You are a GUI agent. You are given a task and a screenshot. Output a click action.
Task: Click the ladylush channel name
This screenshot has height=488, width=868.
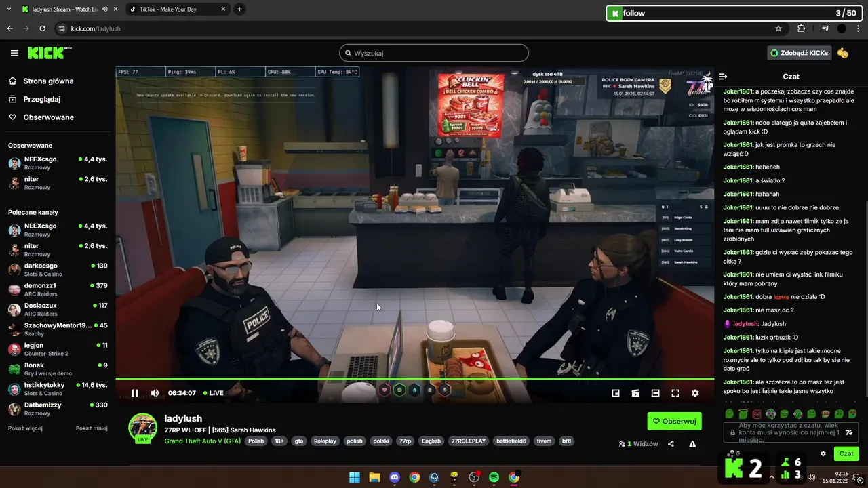183,419
